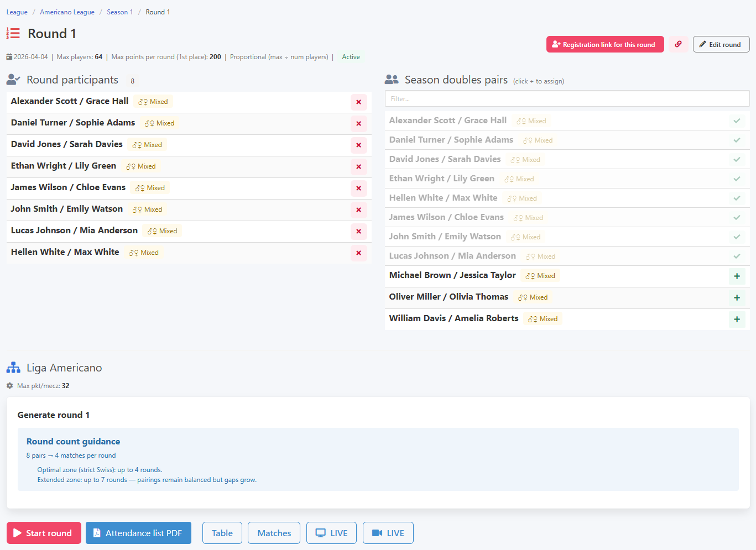Open the Table view
This screenshot has width=756, height=550.
[222, 533]
